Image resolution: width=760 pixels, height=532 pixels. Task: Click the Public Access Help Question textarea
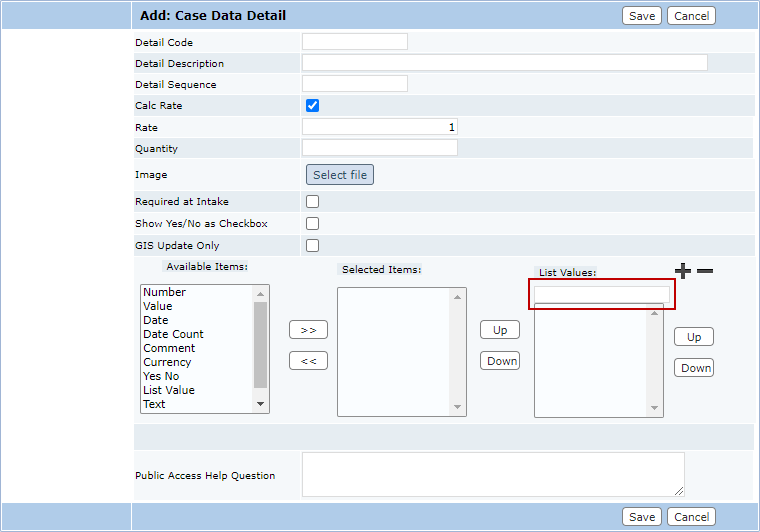click(x=493, y=474)
